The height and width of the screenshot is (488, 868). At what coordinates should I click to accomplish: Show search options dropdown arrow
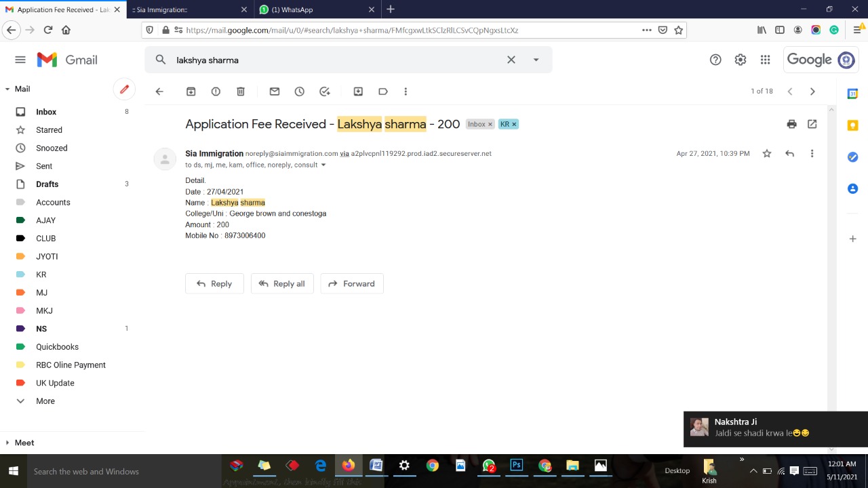536,60
